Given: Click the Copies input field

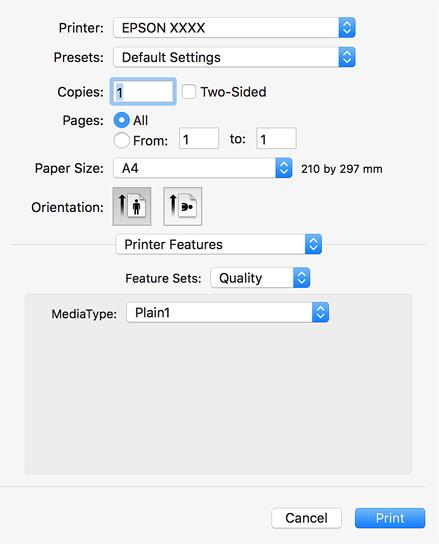Looking at the screenshot, I should click(x=143, y=92).
